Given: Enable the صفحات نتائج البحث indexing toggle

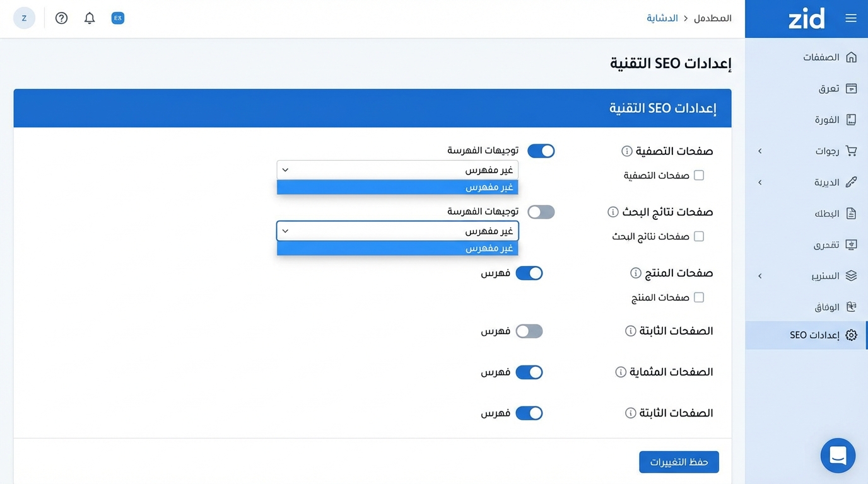Looking at the screenshot, I should click(541, 212).
